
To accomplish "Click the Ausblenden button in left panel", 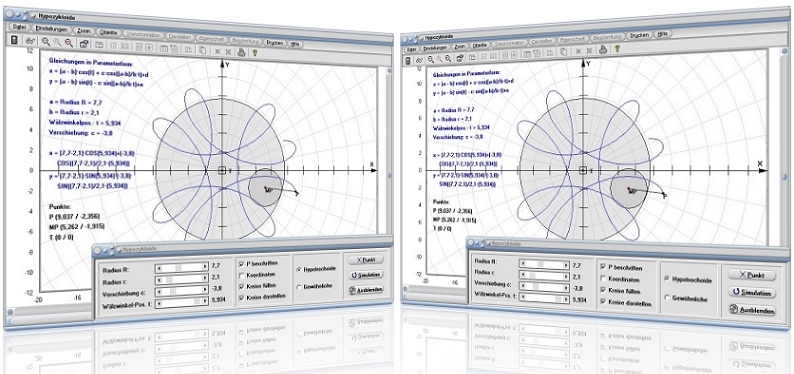I will click(365, 290).
